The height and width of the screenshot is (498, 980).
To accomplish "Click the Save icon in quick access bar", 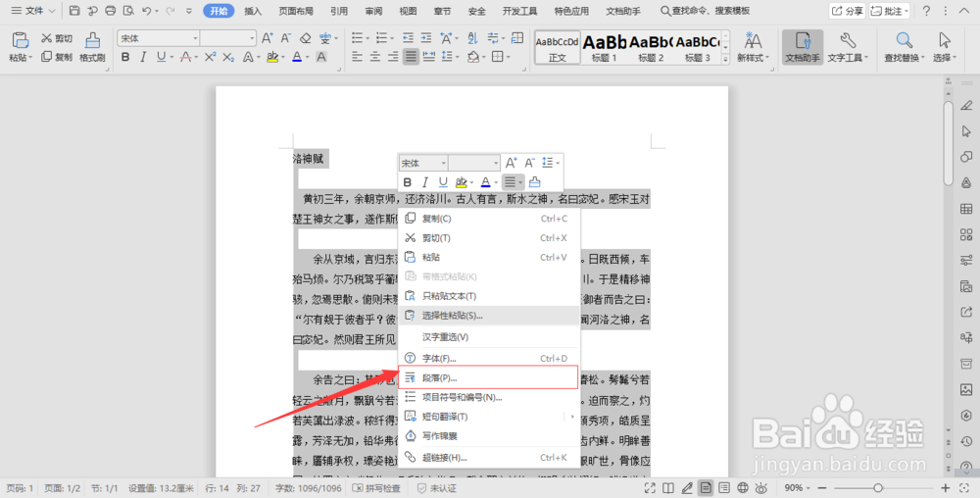I will click(x=74, y=11).
